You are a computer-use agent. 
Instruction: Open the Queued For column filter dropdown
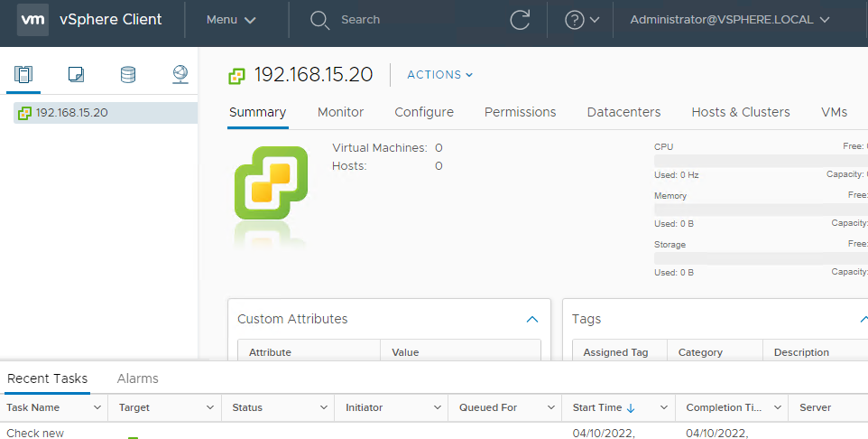(x=551, y=407)
